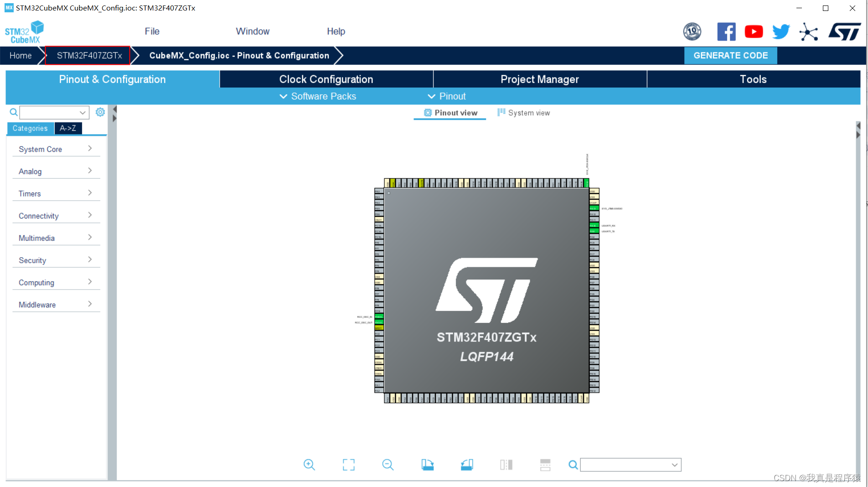868x487 pixels.
Task: Switch to Pinout view
Action: coord(450,113)
